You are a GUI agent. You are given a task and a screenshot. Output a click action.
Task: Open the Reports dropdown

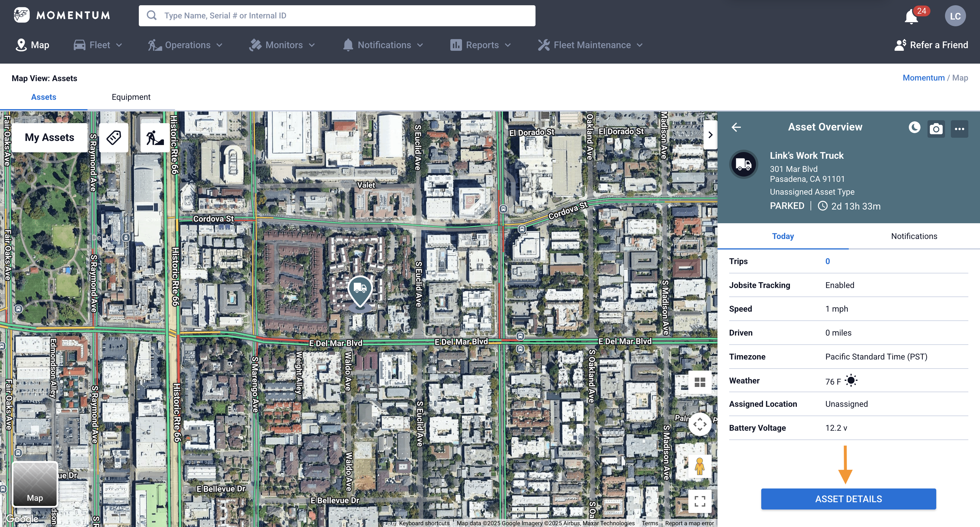coord(482,45)
